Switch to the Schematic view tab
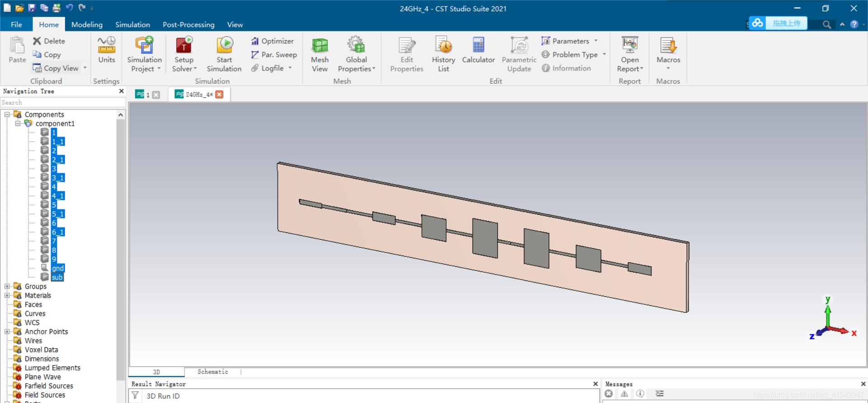The width and height of the screenshot is (868, 403). 212,372
